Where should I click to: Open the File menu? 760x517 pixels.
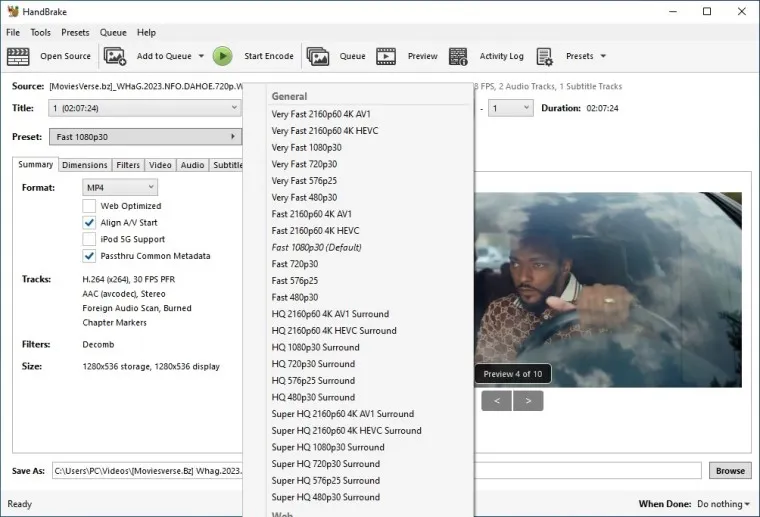[13, 32]
